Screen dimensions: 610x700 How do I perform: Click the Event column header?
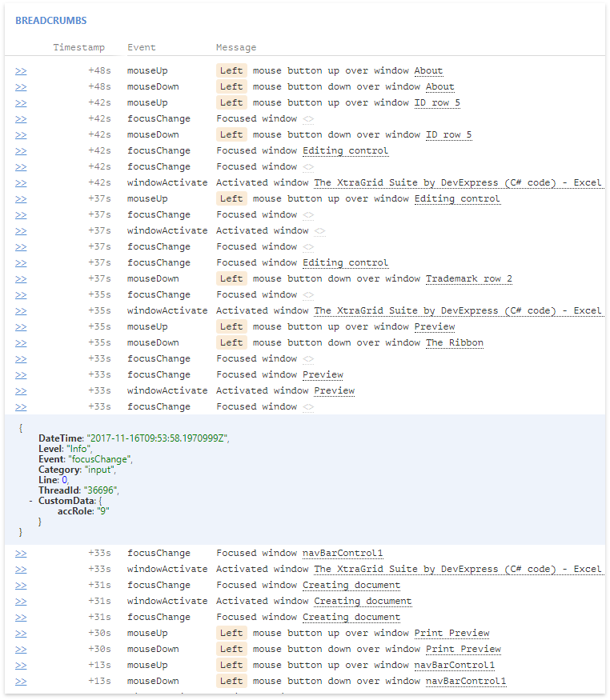142,48
